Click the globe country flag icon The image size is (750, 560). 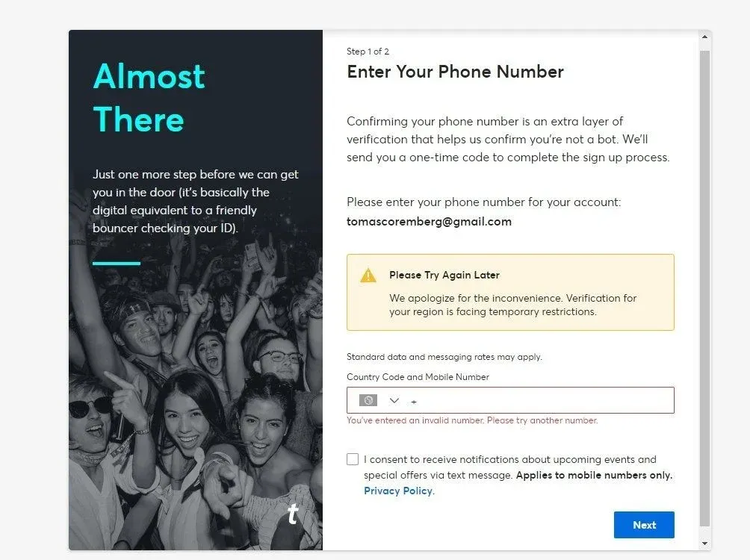[368, 400]
